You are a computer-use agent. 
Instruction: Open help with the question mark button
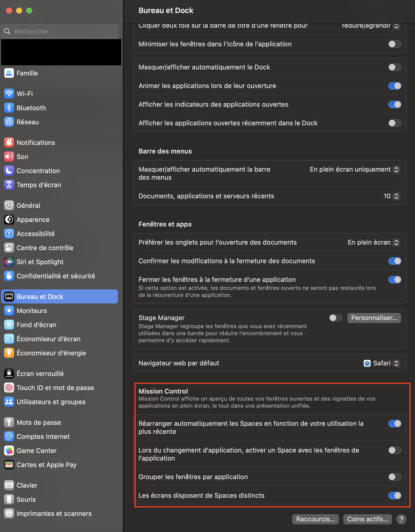click(x=401, y=519)
